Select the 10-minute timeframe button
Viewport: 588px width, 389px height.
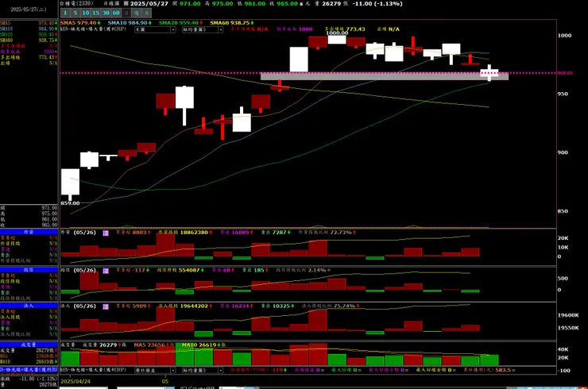click(x=86, y=13)
